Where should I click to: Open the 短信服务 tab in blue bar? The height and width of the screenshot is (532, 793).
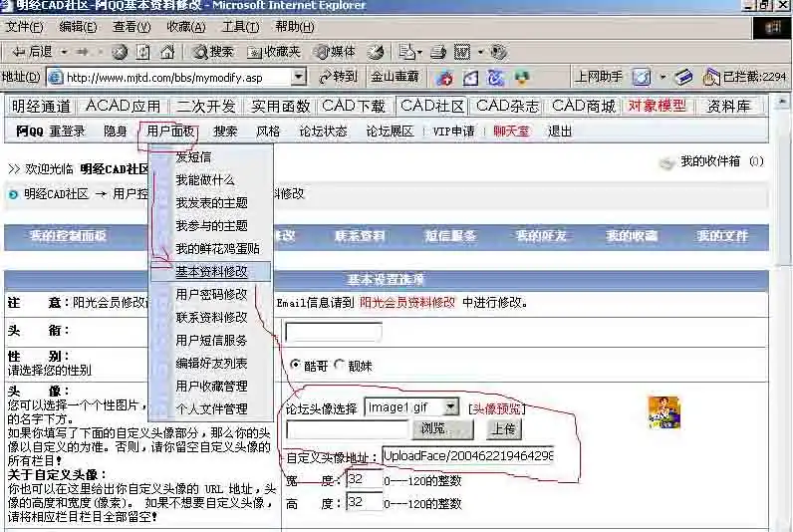450,236
